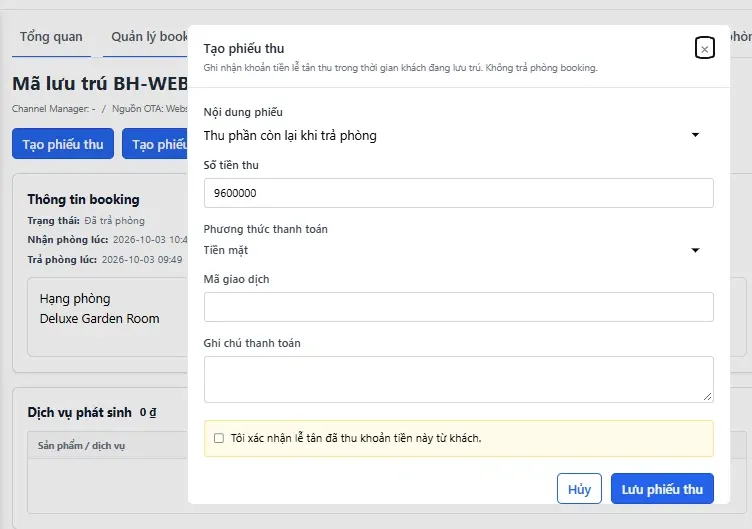Viewport: 752px width, 529px height.
Task: Click the dialog description text under the title
Action: pyautogui.click(x=400, y=68)
